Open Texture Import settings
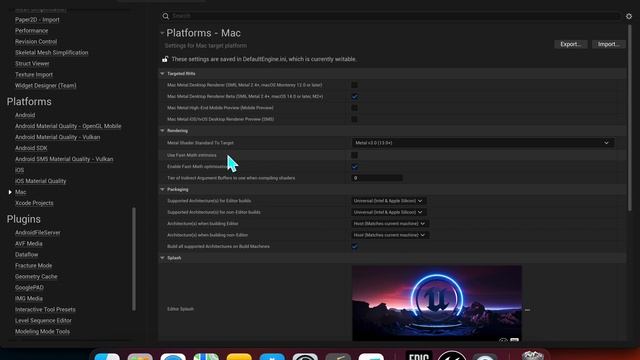This screenshot has width=640, height=360. (34, 75)
